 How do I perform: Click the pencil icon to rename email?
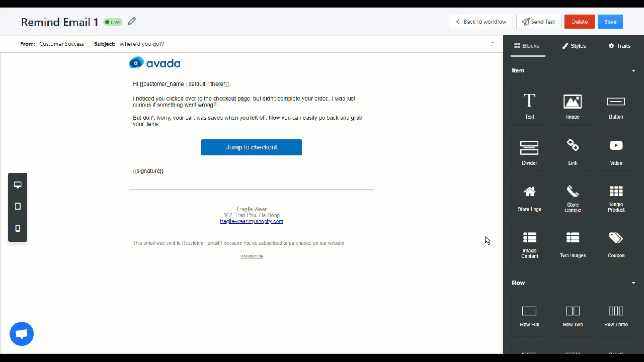[x=132, y=22]
